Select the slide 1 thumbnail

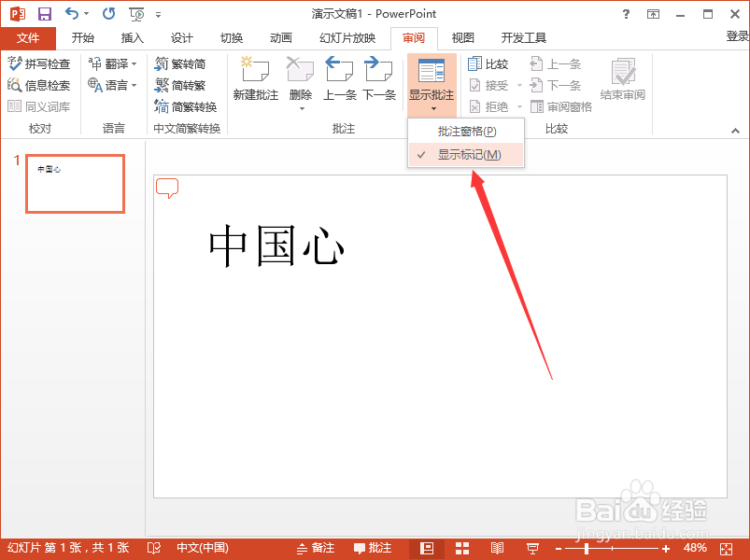(x=75, y=184)
